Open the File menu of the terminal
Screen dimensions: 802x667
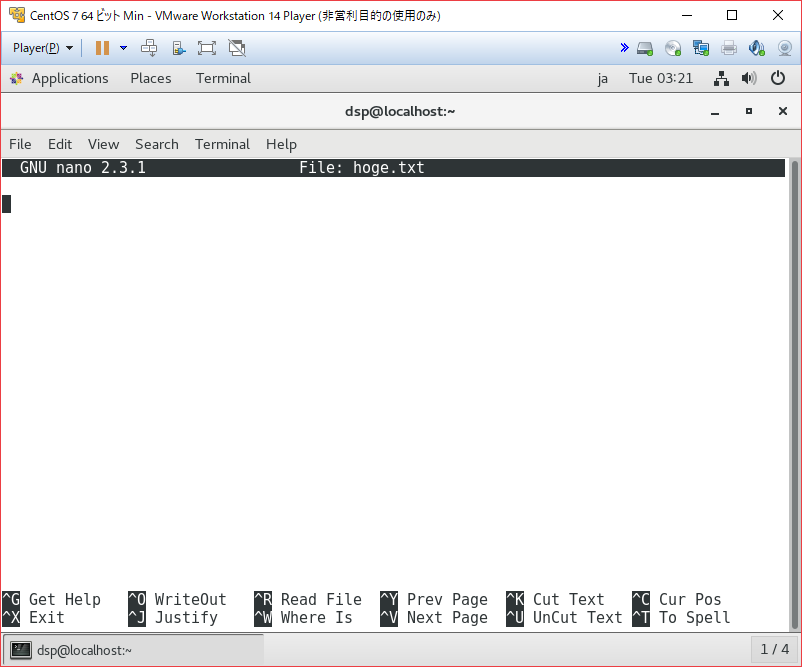[20, 144]
